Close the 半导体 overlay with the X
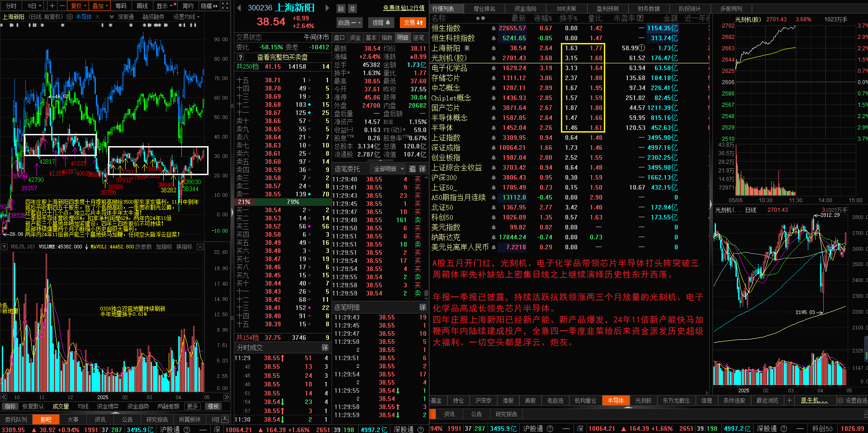This screenshot has width=868, height=433. 98,17
